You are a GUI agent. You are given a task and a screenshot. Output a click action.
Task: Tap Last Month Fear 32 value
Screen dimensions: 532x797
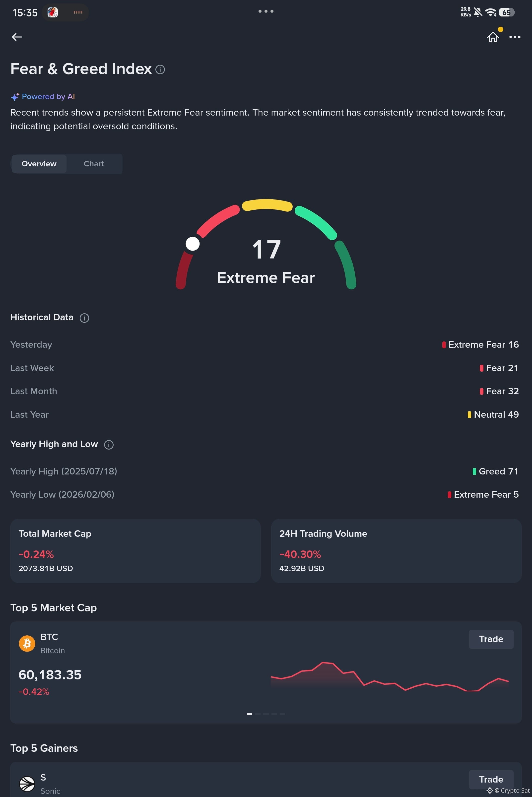tap(499, 391)
